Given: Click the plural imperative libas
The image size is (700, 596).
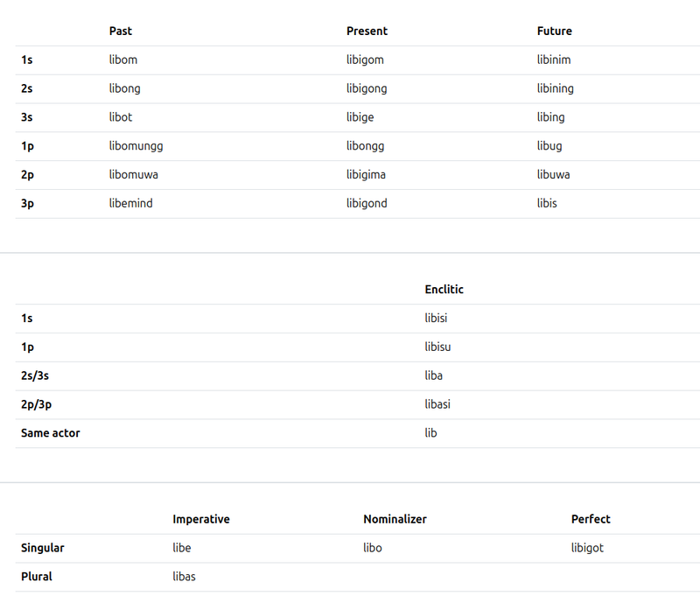Looking at the screenshot, I should click(184, 578).
